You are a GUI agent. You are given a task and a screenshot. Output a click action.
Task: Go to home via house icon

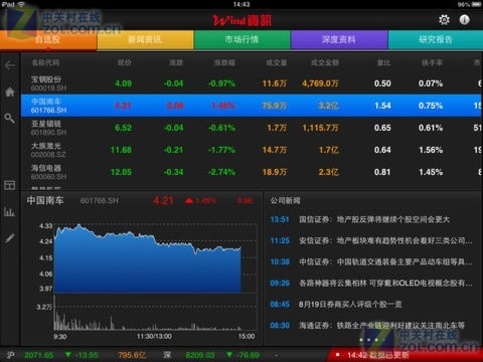tap(10, 92)
